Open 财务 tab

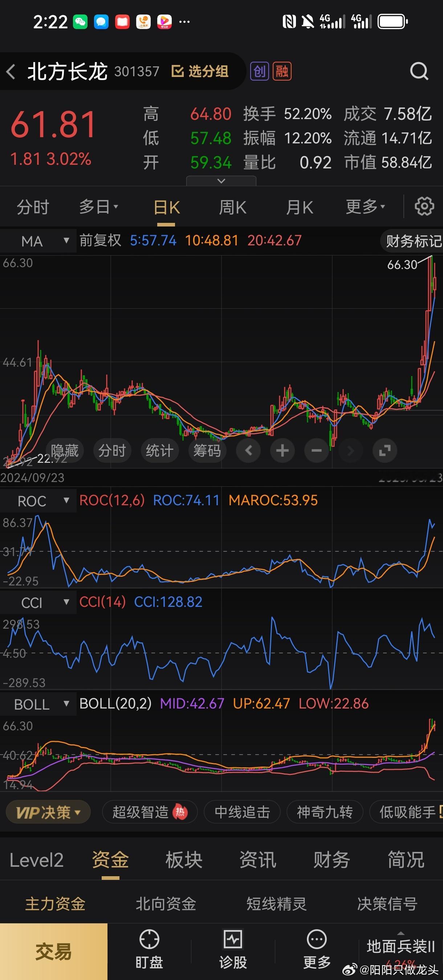click(332, 860)
